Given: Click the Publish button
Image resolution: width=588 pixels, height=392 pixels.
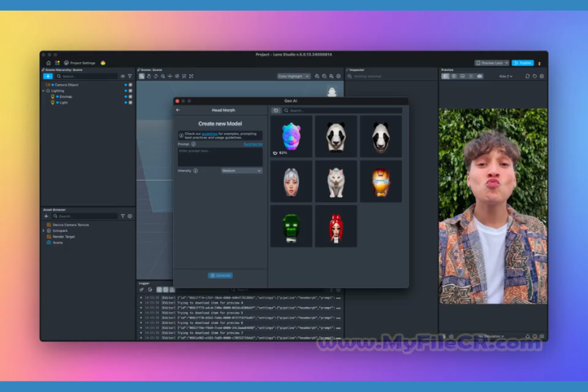Looking at the screenshot, I should coord(523,63).
